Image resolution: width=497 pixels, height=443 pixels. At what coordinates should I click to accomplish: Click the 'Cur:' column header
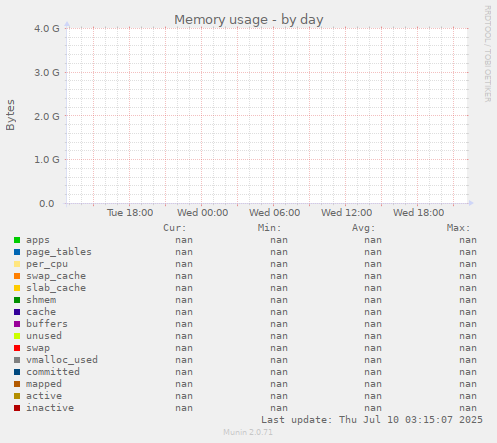(x=175, y=228)
